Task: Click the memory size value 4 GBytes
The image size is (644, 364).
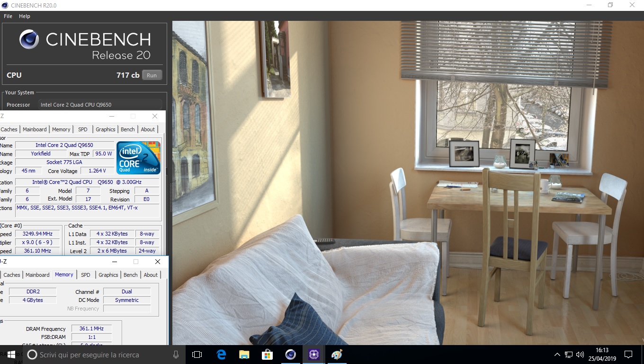Action: click(x=33, y=300)
